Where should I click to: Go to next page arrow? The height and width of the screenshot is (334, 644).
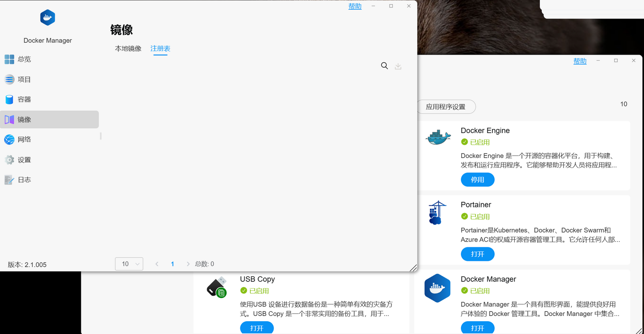[x=188, y=264]
